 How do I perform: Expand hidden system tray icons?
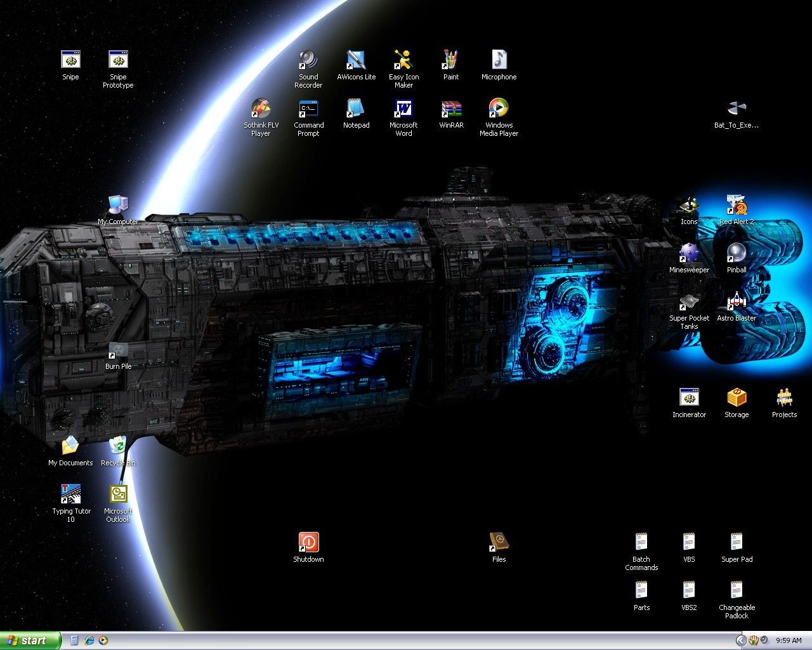tap(741, 640)
